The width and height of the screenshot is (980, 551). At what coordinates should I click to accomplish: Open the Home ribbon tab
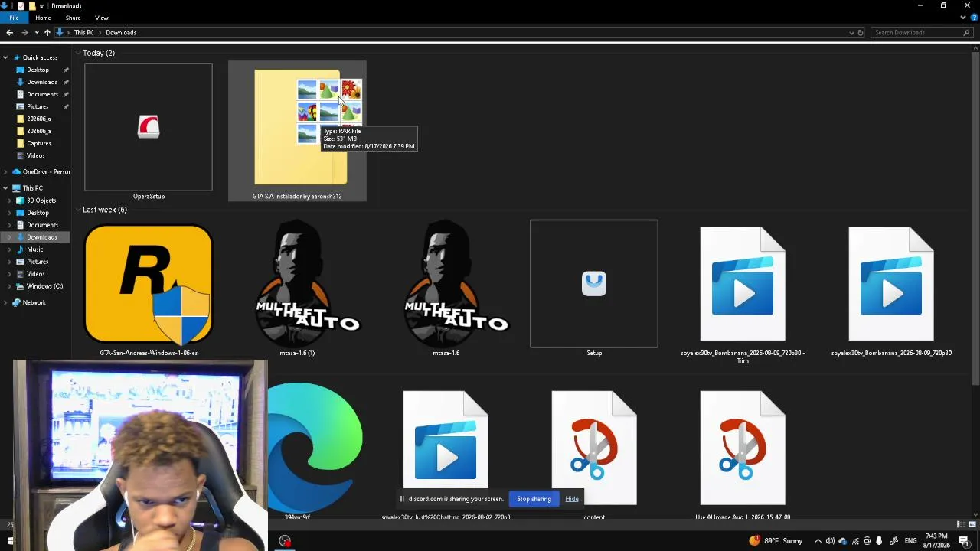pos(43,18)
